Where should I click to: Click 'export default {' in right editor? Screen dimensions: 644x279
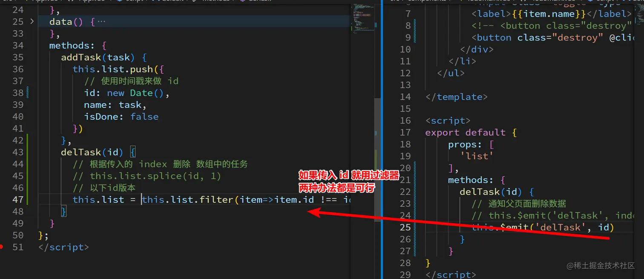tap(471, 132)
